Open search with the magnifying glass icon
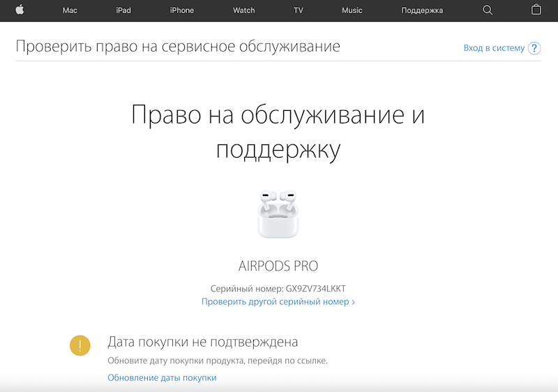Screen dimensions: 558x392 (x=488, y=10)
